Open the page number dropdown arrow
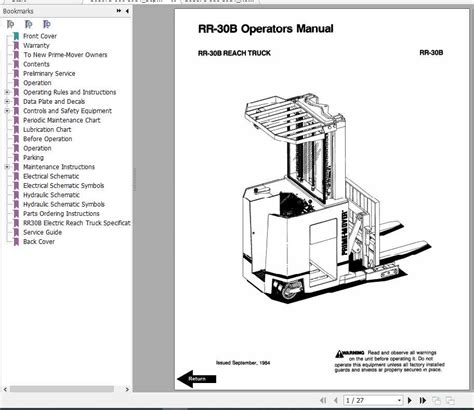Screen dimensions: 474x410 tap(399, 400)
